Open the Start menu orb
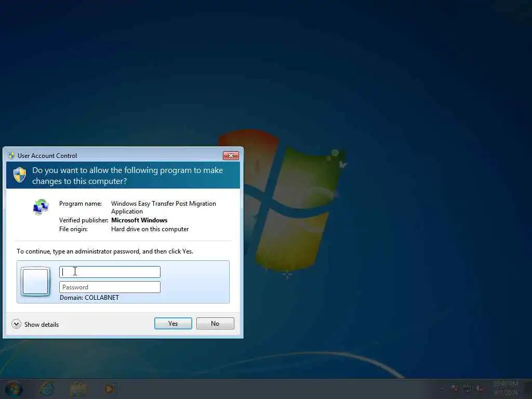 14,389
